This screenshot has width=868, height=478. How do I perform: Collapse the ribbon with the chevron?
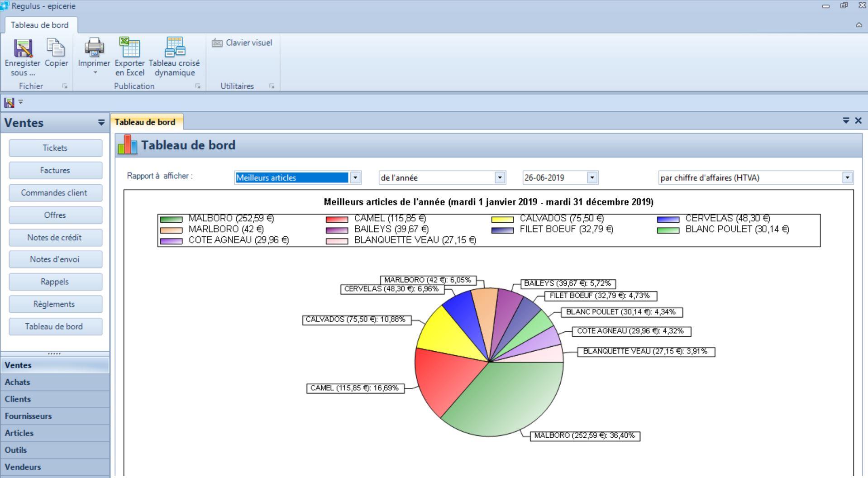[859, 25]
